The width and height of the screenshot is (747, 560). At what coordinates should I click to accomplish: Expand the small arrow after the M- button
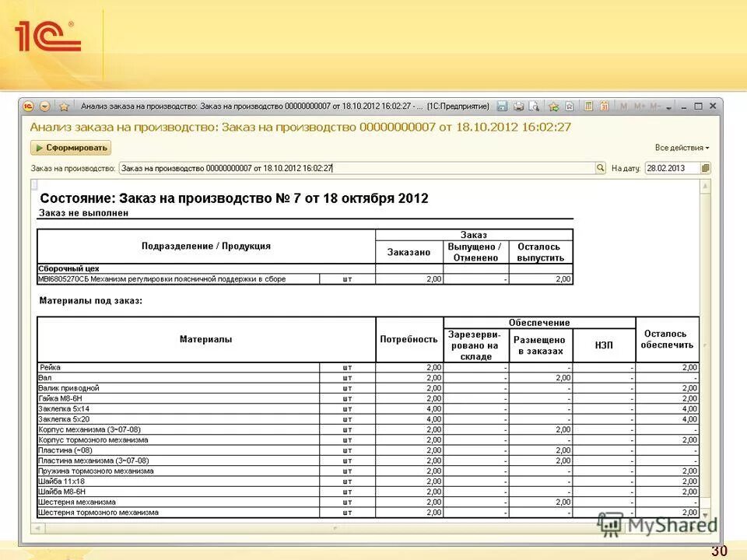669,107
